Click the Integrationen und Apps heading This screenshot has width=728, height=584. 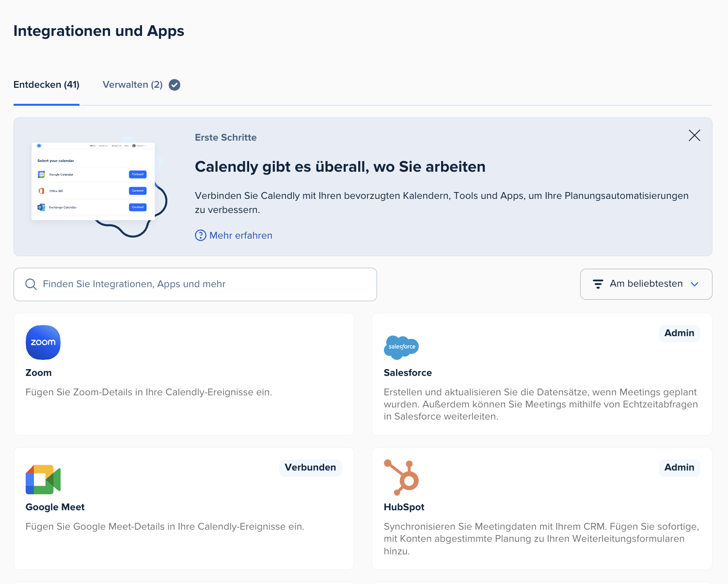pos(99,31)
